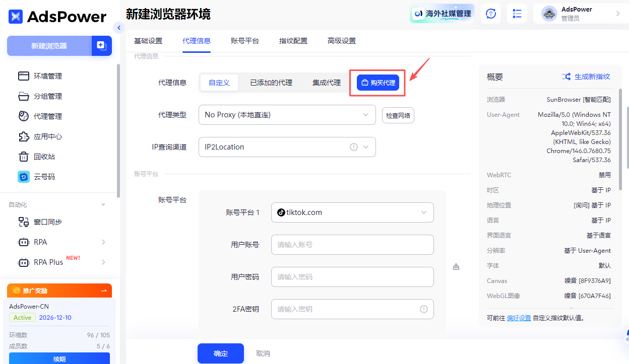The image size is (629, 364).
Task: Expand the tiktok.com platform dropdown
Action: point(352,212)
